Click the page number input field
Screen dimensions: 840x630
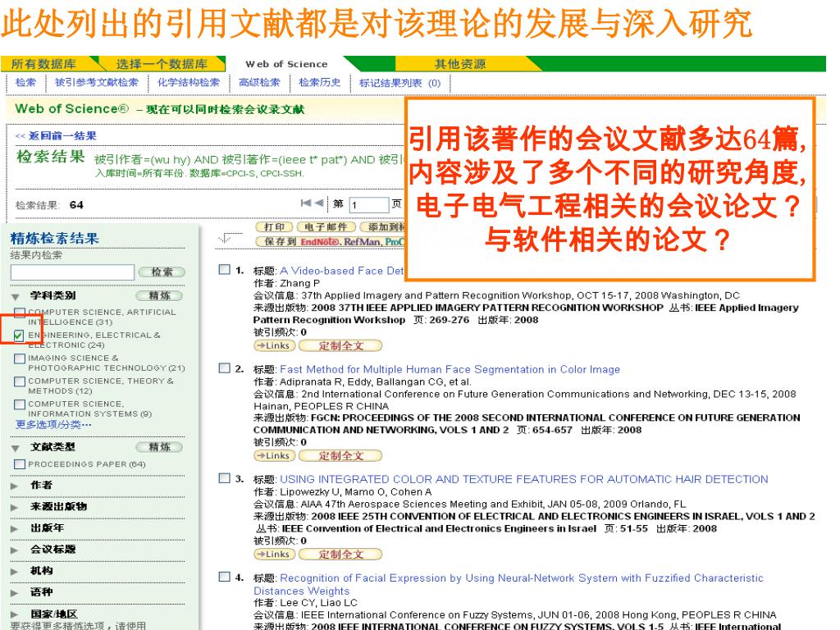(368, 204)
